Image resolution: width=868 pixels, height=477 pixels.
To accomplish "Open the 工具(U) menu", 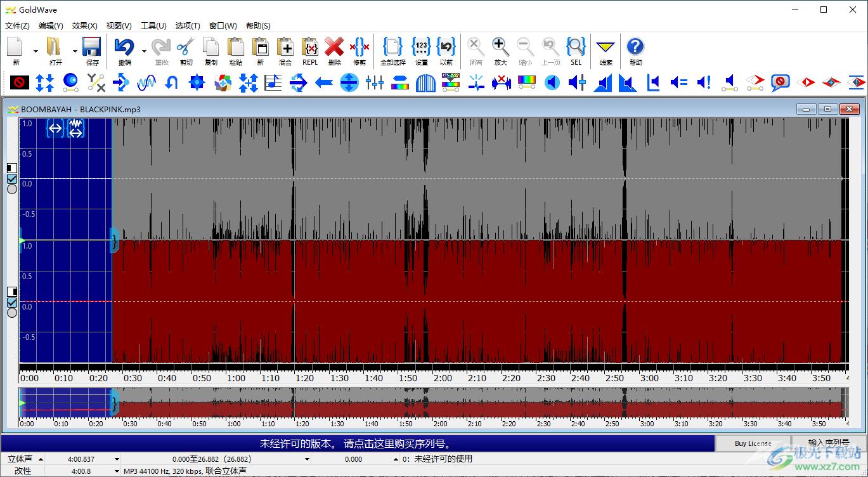I will click(153, 26).
